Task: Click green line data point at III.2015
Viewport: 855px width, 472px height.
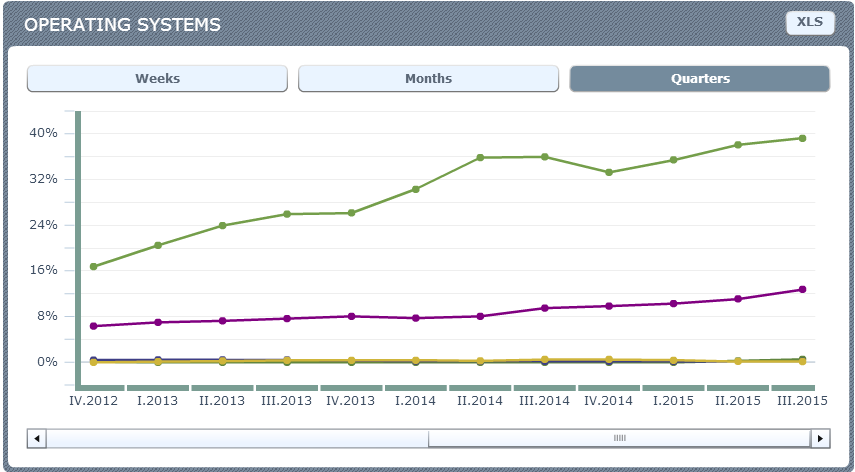Action: (x=802, y=138)
